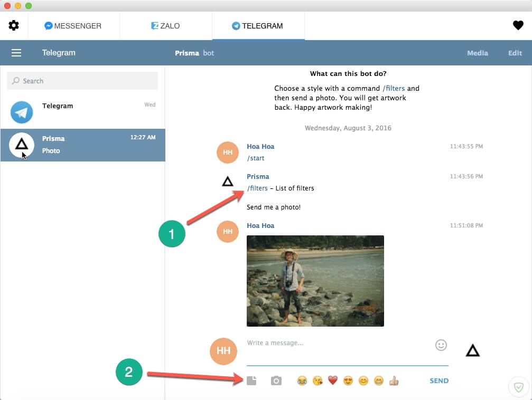Open the emoji picker smiley icon
The height and width of the screenshot is (400, 532).
441,345
